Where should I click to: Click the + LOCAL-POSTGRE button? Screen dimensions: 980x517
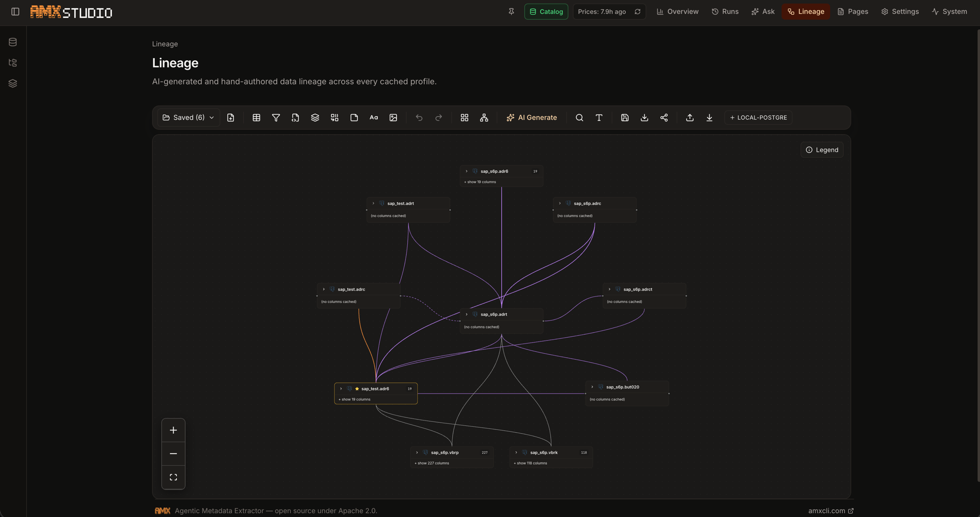coord(758,118)
